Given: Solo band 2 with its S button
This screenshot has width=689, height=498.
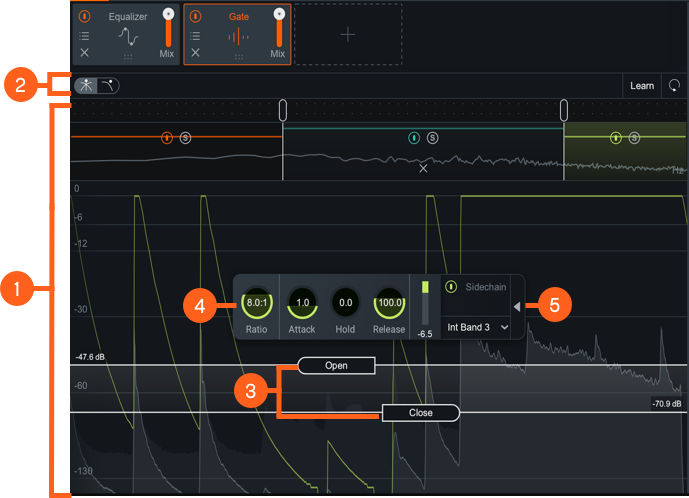Looking at the screenshot, I should [432, 138].
